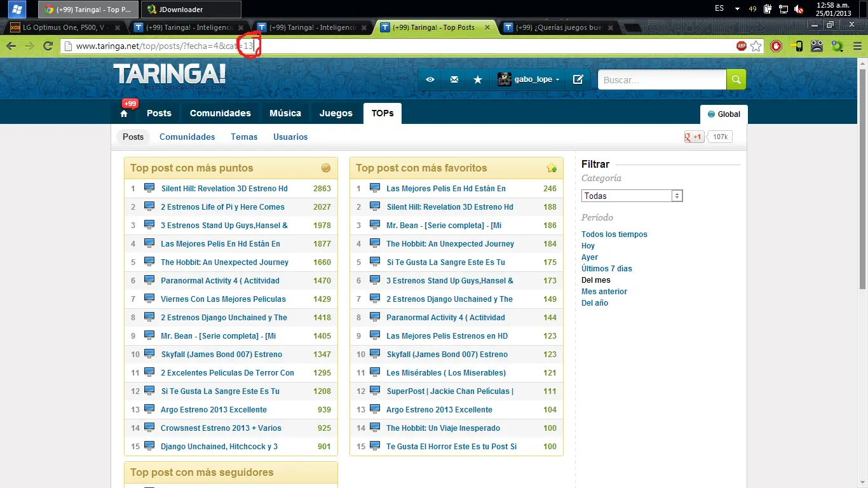Open the Posts main navigation tab
Image resolution: width=868 pixels, height=488 pixels.
tap(159, 113)
